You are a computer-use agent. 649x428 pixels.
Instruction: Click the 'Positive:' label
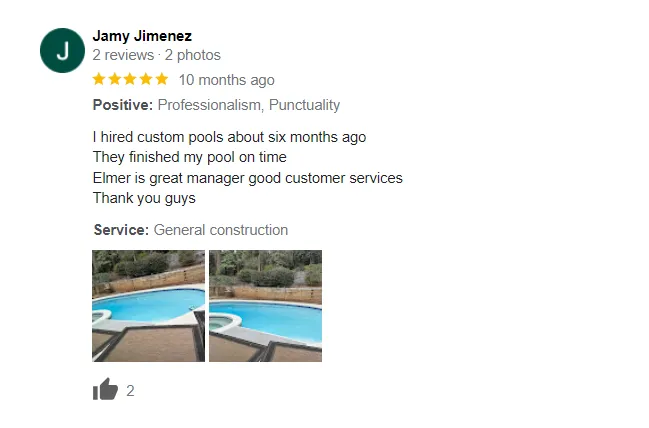click(x=123, y=105)
